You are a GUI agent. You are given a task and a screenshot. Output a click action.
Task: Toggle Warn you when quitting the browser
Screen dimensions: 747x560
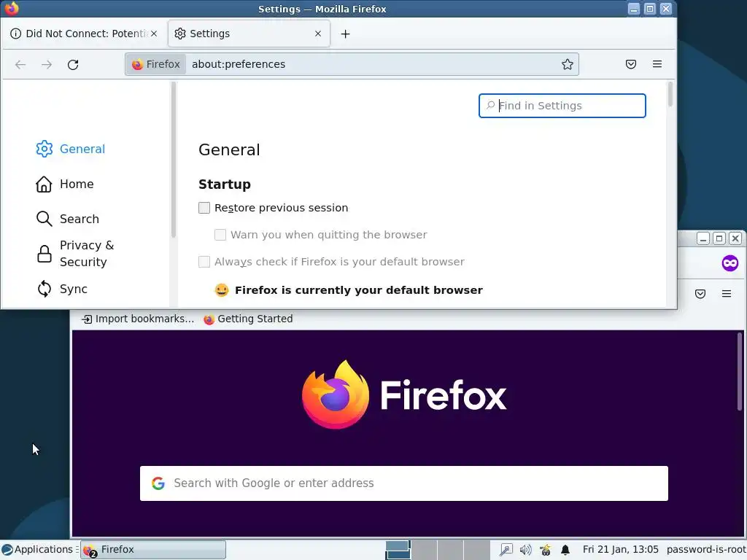[x=220, y=235]
